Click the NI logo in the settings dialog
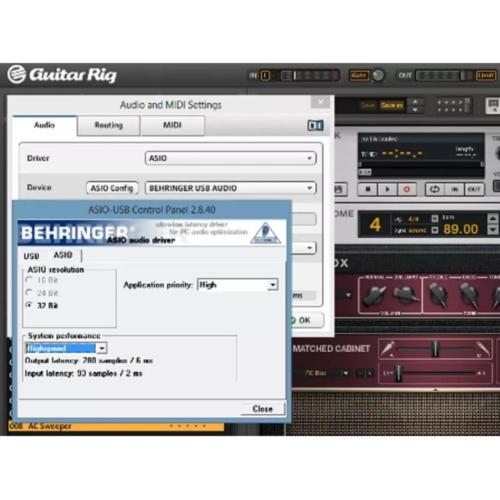500x500 pixels. [315, 125]
